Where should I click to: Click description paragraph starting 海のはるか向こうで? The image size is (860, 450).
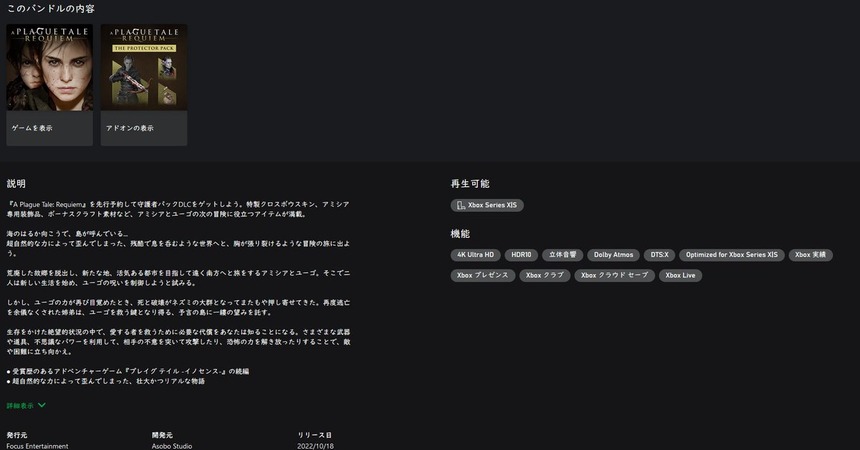(178, 243)
